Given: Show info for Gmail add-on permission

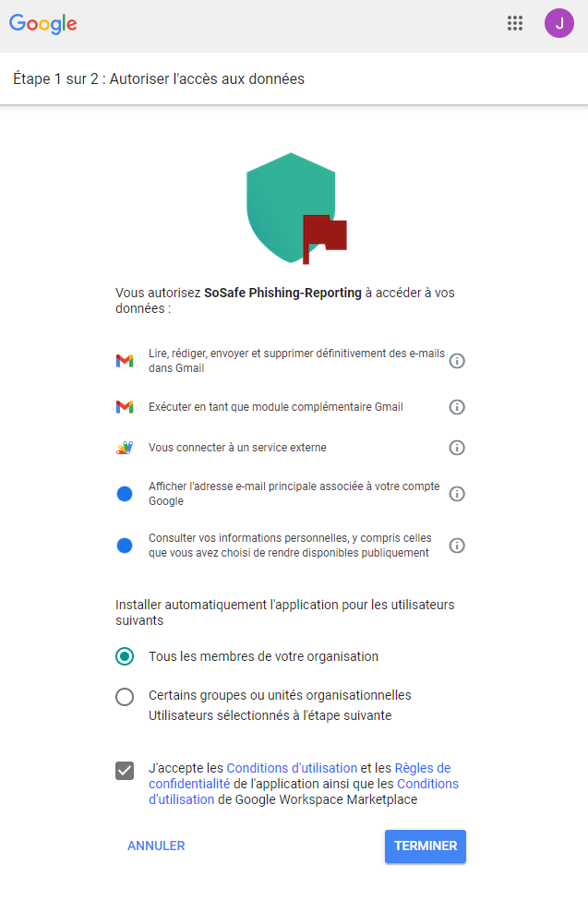Looking at the screenshot, I should click(x=457, y=407).
